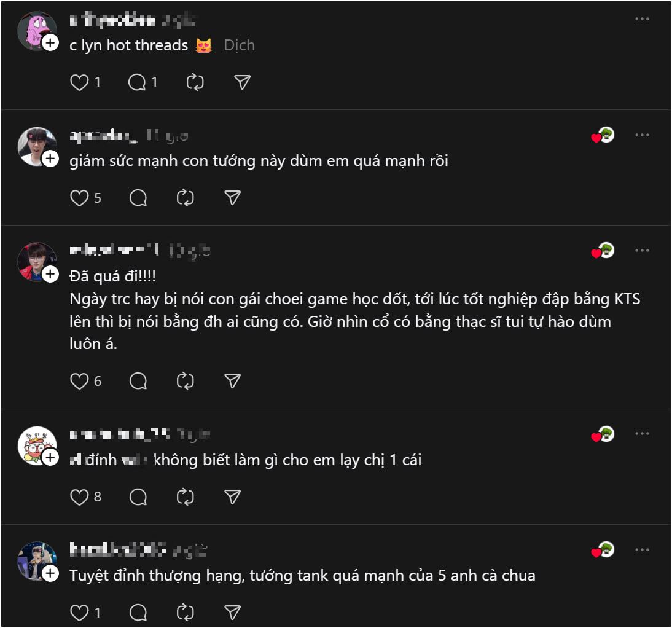Open avatar of "Tuyệt đỉnh thượng hạng" commenter
The height and width of the screenshot is (628, 672).
pyautogui.click(x=37, y=561)
